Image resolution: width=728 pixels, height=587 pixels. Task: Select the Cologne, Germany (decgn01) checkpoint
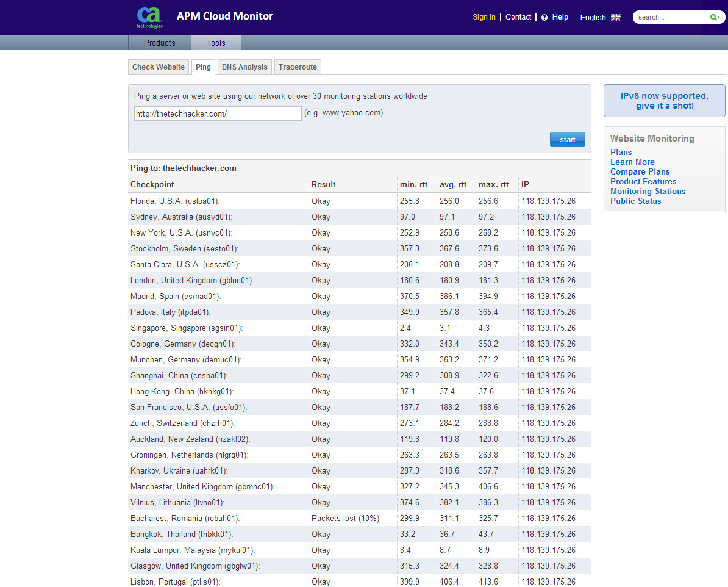coord(183,344)
